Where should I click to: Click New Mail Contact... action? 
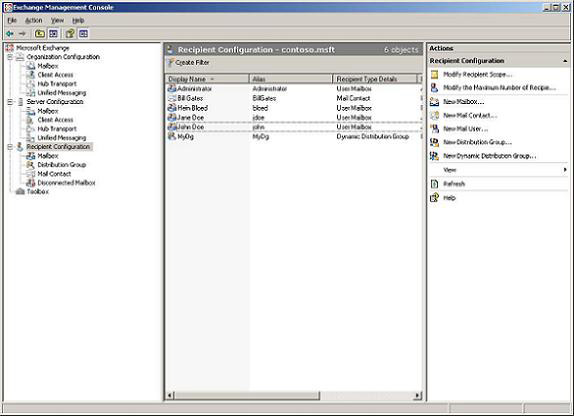click(x=470, y=115)
